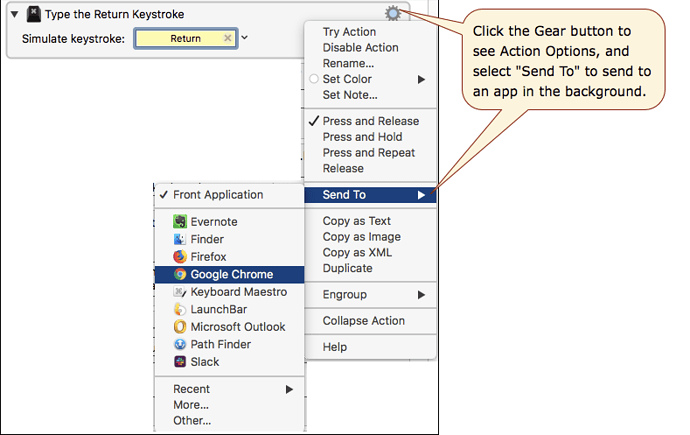Image resolution: width=690 pixels, height=435 pixels.
Task: Choose More… in the Send To list
Action: pos(229,405)
